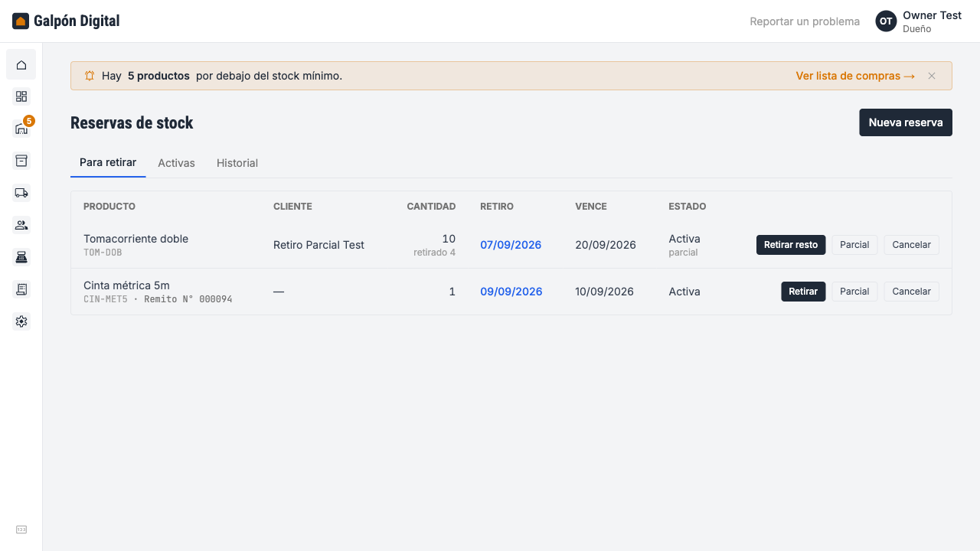Click the 123 icon at sidebar bottom
The height and width of the screenshot is (551, 980).
tap(21, 530)
